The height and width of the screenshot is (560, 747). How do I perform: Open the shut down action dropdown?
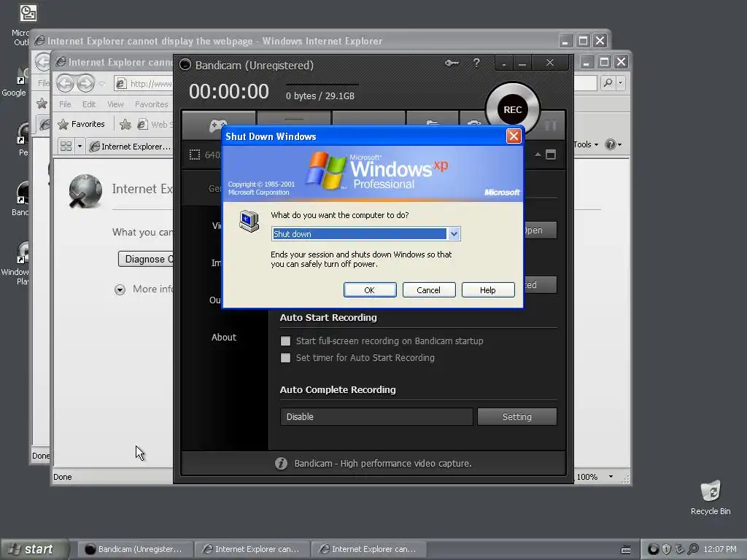click(x=454, y=234)
